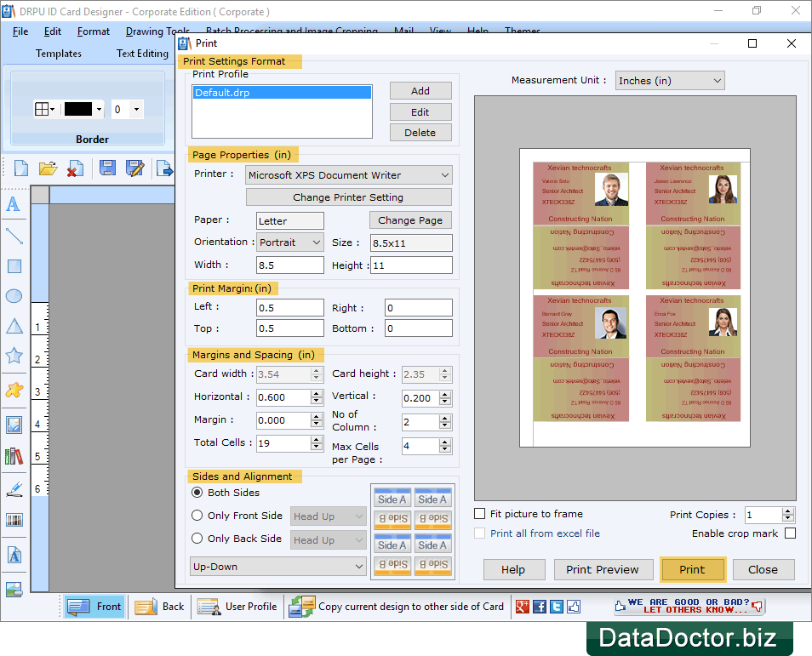812x656 pixels.
Task: Click the Left margin input field
Action: (290, 307)
